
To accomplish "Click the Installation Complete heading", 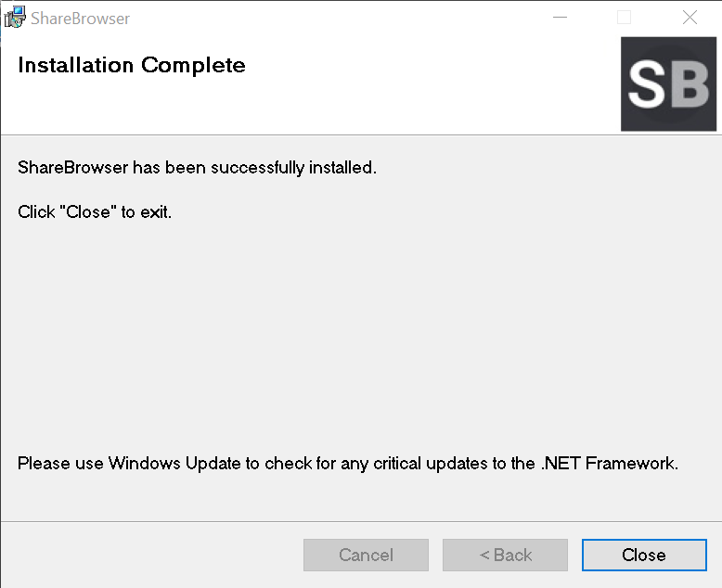I will (132, 65).
